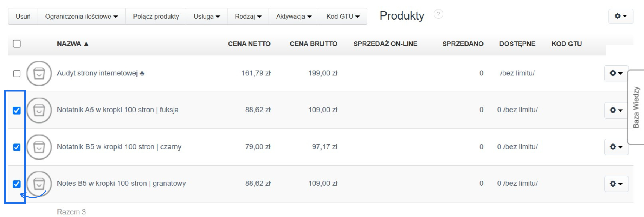Check the checkbox for Audyt strony internetowej
644x217 pixels.
pos(16,73)
